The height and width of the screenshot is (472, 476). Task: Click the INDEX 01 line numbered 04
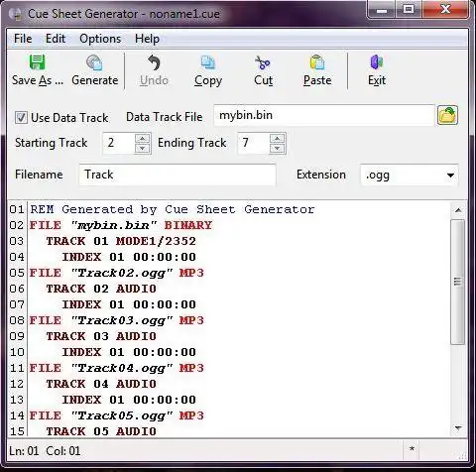(x=129, y=257)
